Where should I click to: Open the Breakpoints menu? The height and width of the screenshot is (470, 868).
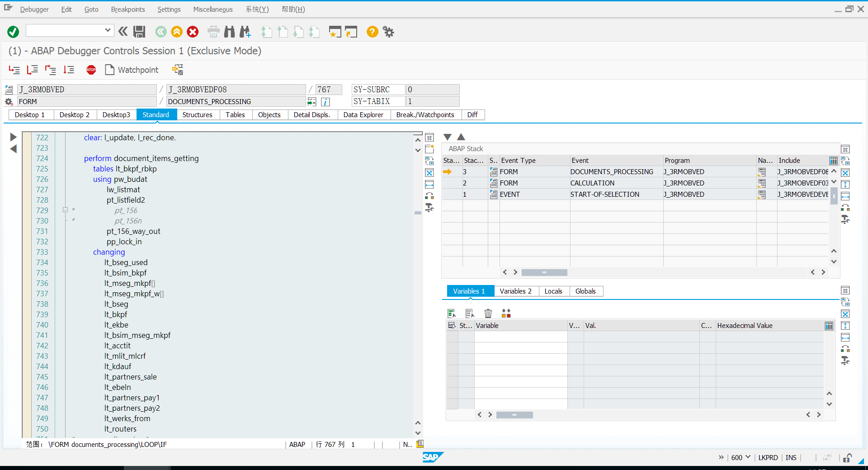click(128, 9)
